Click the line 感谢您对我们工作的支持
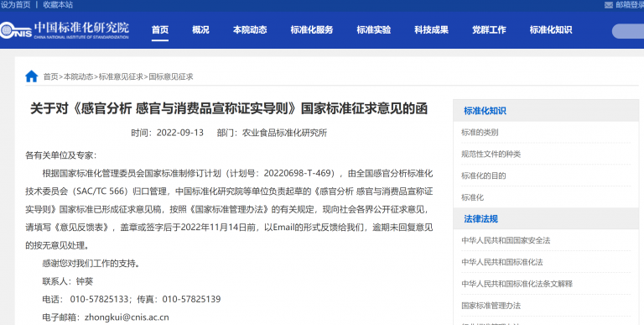The width and height of the screenshot is (644, 325). pos(91,264)
